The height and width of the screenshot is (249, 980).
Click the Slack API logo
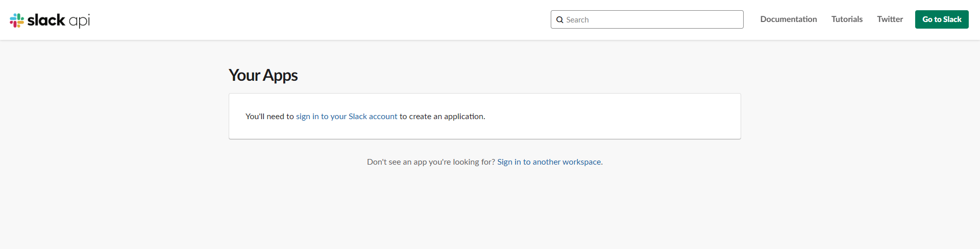pos(50,20)
